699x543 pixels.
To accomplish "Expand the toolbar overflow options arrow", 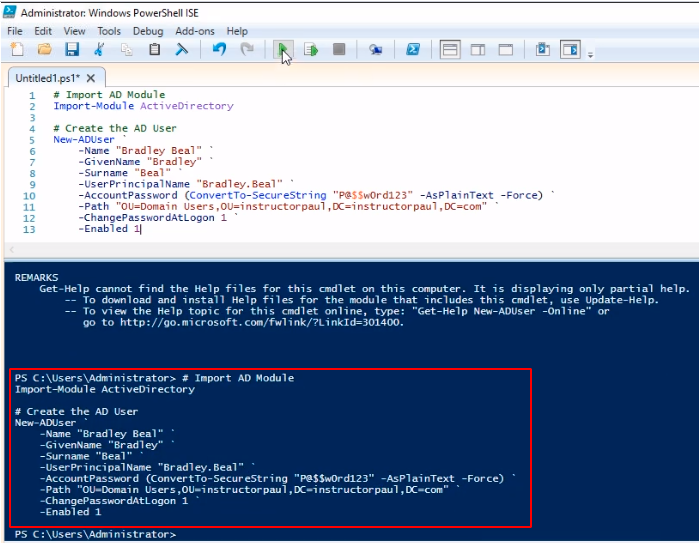I will pos(591,54).
